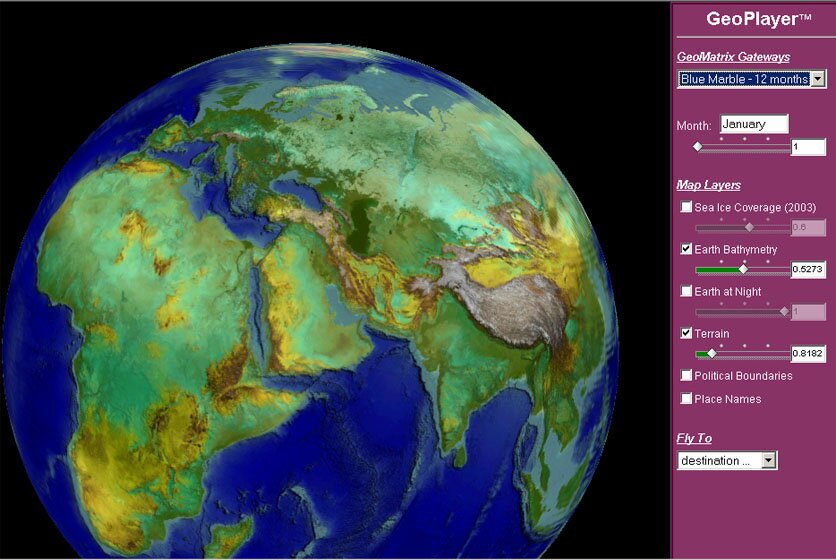The height and width of the screenshot is (560, 836).
Task: Uncheck the Earth Bathymetry layer checkbox
Action: (x=686, y=249)
